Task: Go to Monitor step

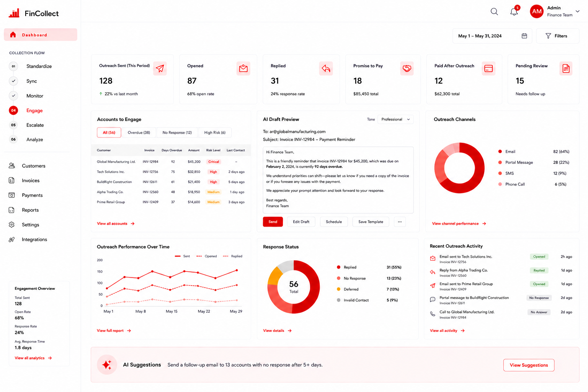Action: click(x=26, y=96)
